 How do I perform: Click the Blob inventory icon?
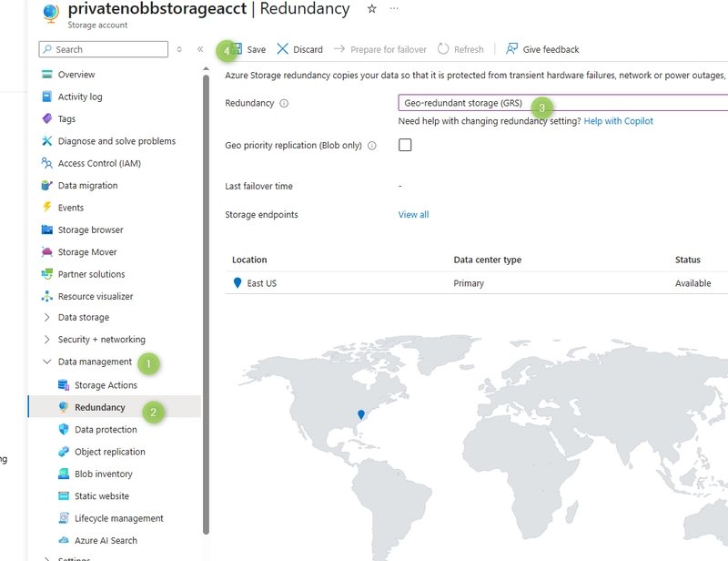[x=64, y=474]
